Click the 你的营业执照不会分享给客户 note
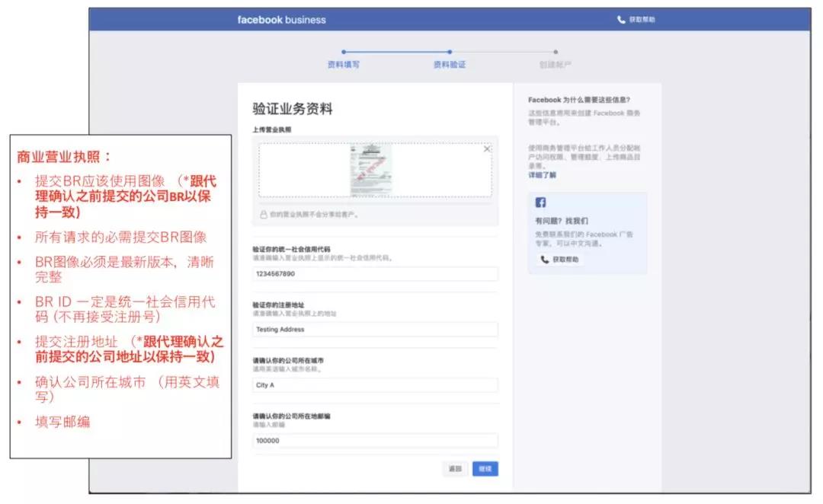Image resolution: width=823 pixels, height=504 pixels. (314, 215)
